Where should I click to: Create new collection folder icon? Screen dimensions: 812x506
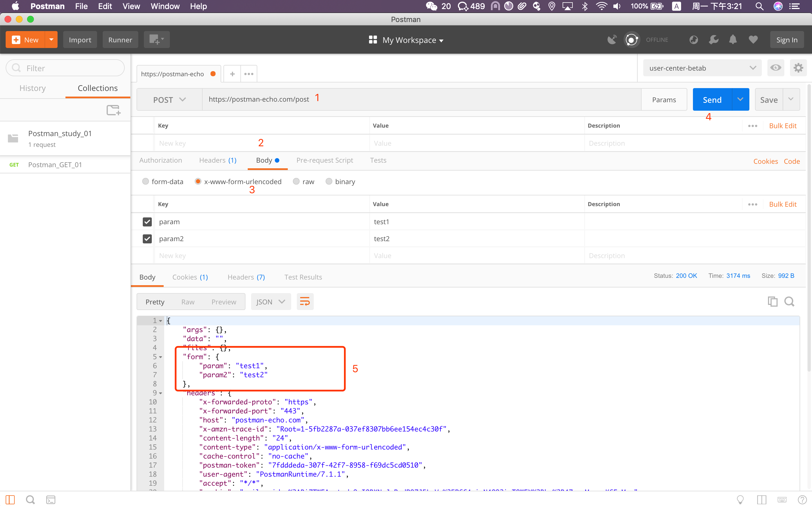pos(113,110)
